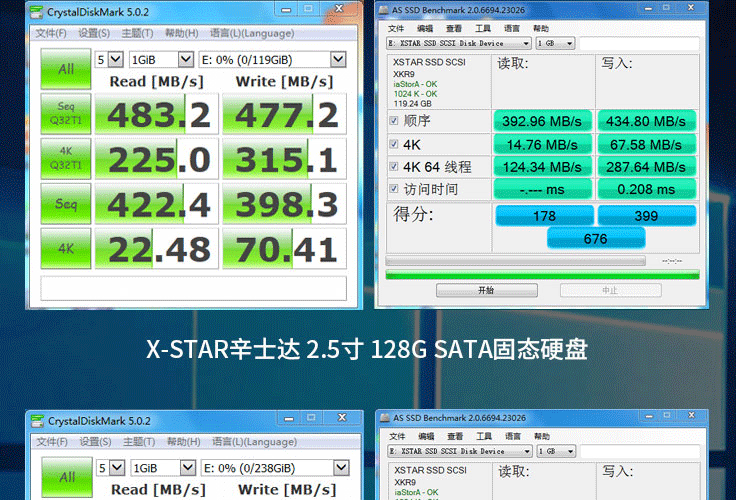The height and width of the screenshot is (500, 736).
Task: Click the CrystalDiskMark app icon in bottom window title
Action: point(37,421)
